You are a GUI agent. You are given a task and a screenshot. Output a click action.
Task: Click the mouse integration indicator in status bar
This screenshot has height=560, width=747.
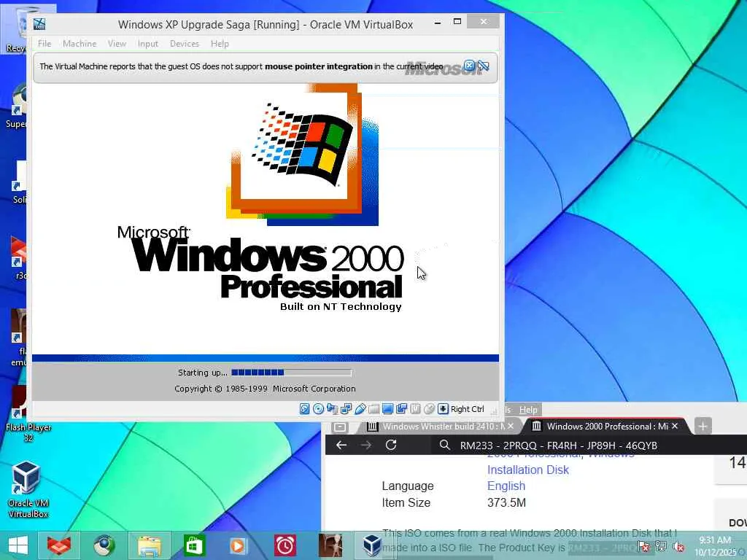tap(429, 408)
